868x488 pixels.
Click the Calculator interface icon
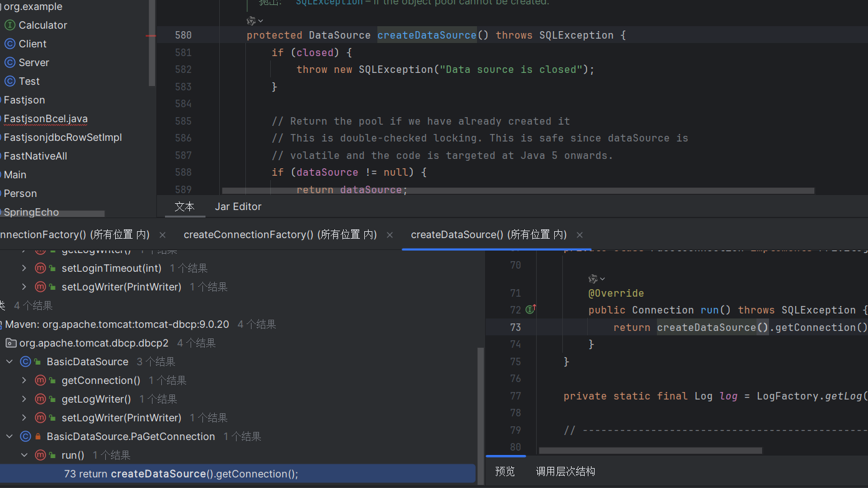[x=10, y=25]
